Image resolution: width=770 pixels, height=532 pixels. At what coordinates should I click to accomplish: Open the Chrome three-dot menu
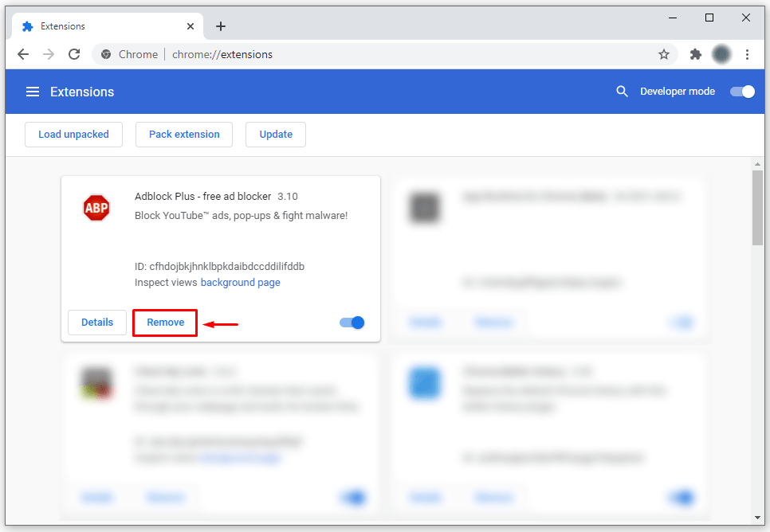[x=747, y=54]
